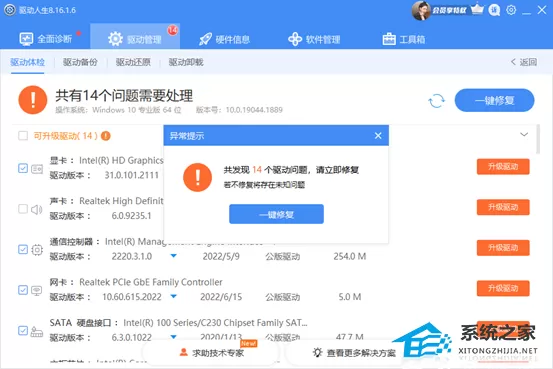This screenshot has width=553, height=369.
Task: Click the 驱动人生 app logo icon
Action: pos(10,10)
